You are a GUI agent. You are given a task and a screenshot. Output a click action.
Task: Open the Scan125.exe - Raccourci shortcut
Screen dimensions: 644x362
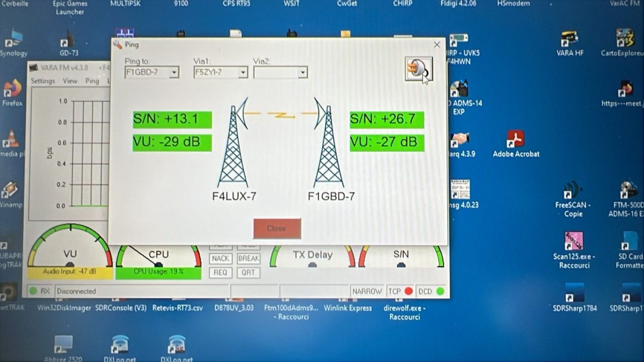tap(574, 250)
